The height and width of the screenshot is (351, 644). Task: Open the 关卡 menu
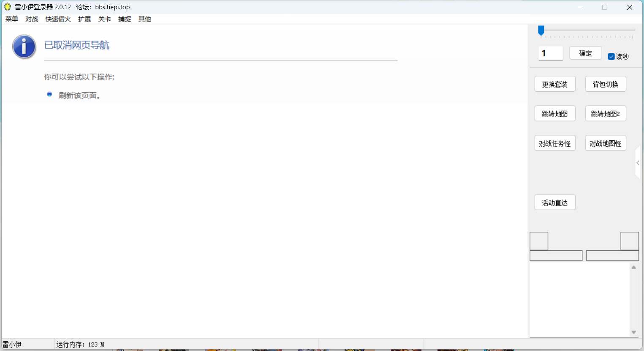point(104,19)
